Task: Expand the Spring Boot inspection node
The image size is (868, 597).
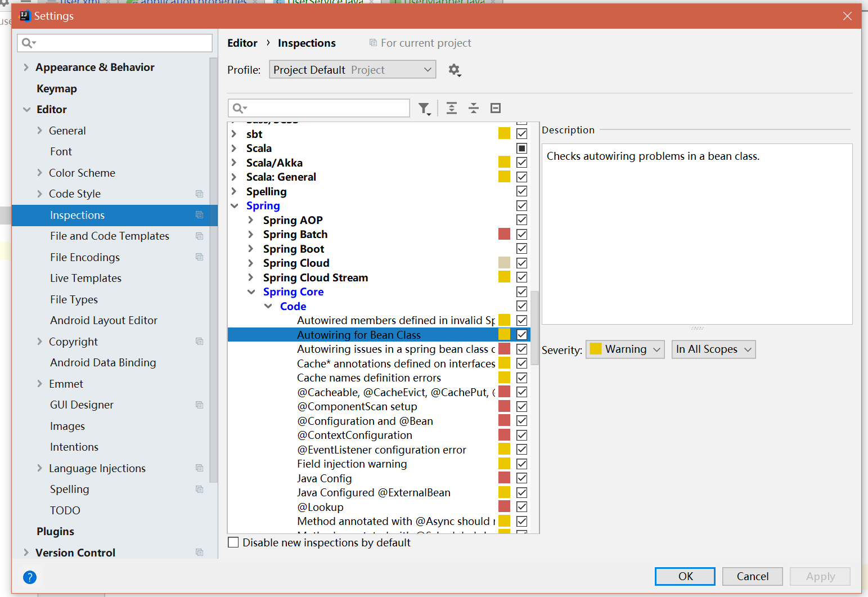Action: click(x=251, y=249)
